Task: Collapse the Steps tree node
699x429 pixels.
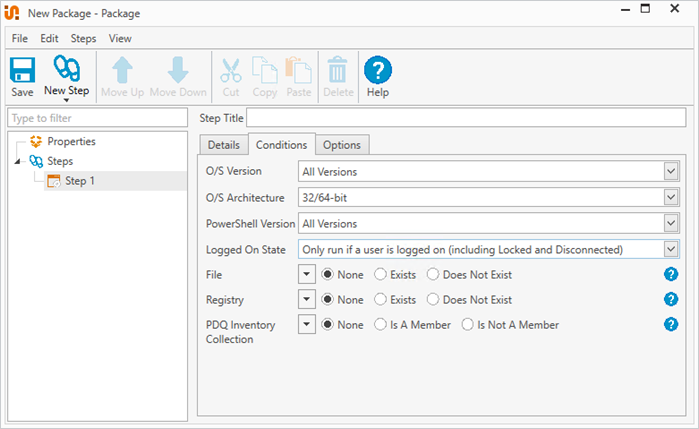Action: pos(17,161)
